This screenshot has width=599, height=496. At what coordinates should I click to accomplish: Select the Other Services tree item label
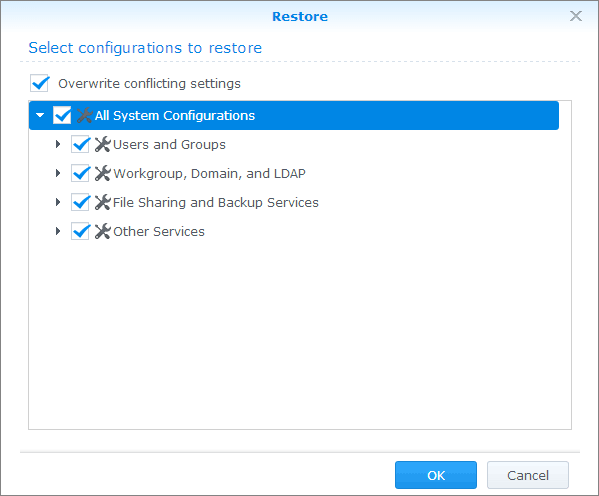tap(159, 232)
